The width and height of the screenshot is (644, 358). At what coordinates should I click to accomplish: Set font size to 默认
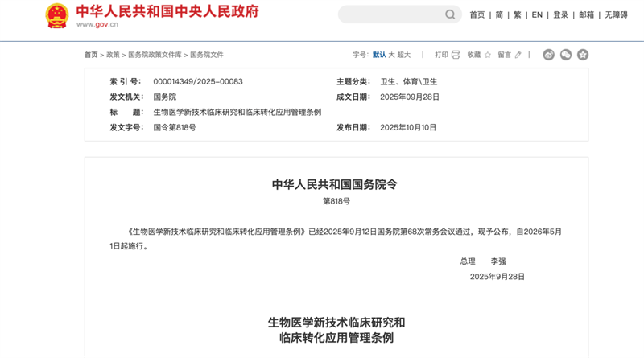point(379,55)
